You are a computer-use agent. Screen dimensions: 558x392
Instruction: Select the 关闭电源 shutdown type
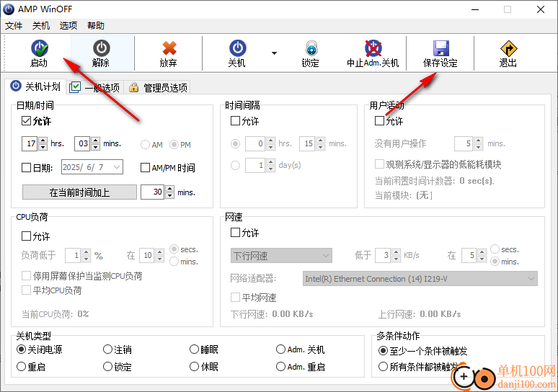(x=22, y=349)
